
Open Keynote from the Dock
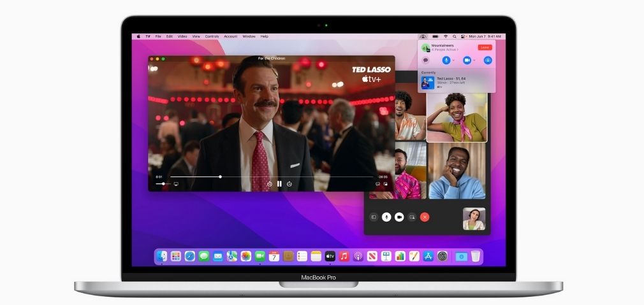pyautogui.click(x=386, y=257)
